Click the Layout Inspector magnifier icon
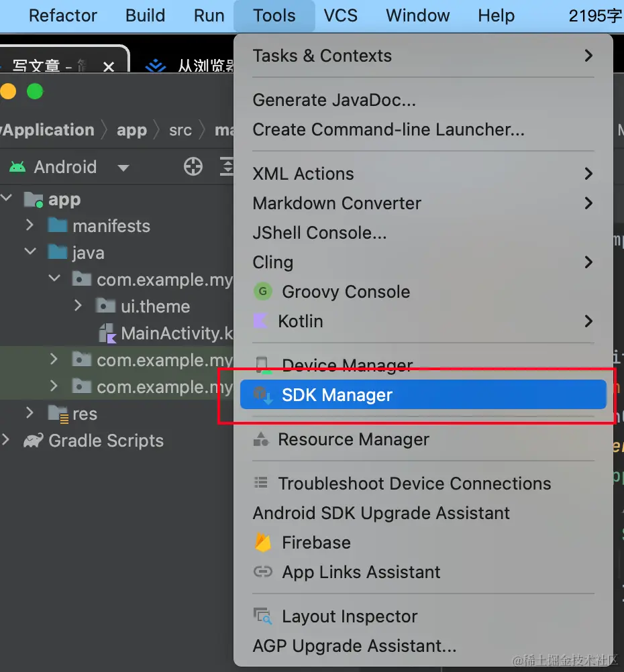The width and height of the screenshot is (624, 672). (x=262, y=616)
